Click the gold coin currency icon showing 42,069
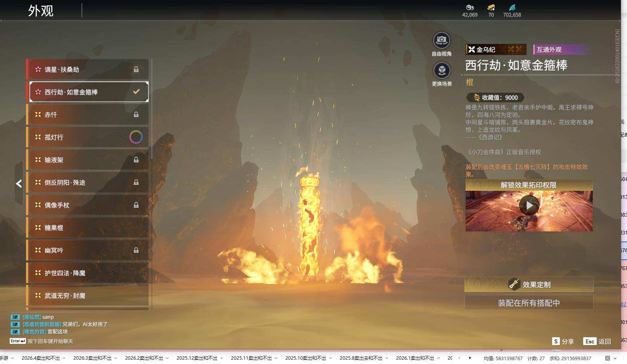The width and height of the screenshot is (627, 364). tap(469, 7)
